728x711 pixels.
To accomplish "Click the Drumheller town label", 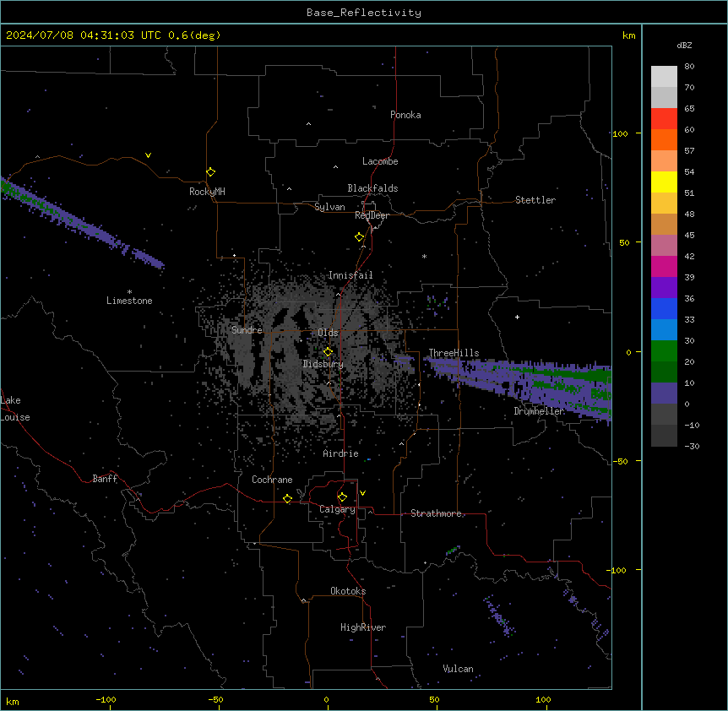I will tap(539, 411).
